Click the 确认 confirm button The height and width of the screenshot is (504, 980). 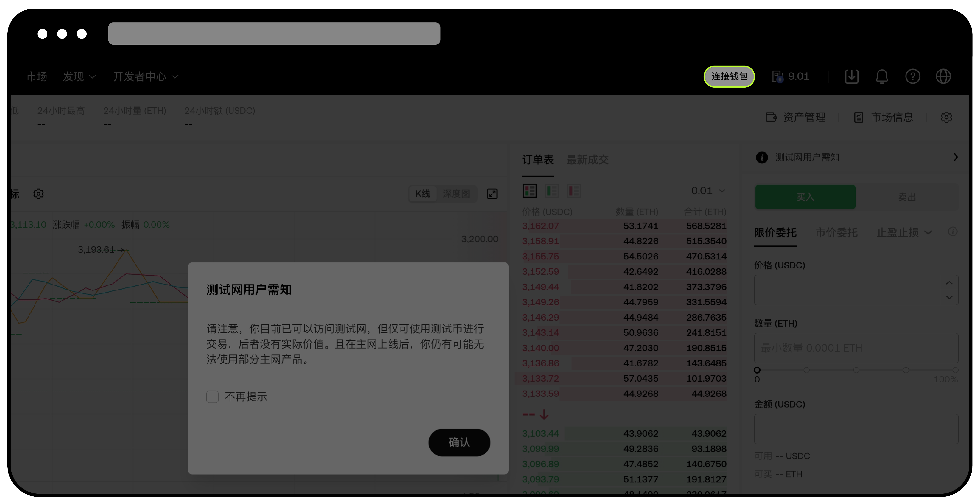(459, 442)
